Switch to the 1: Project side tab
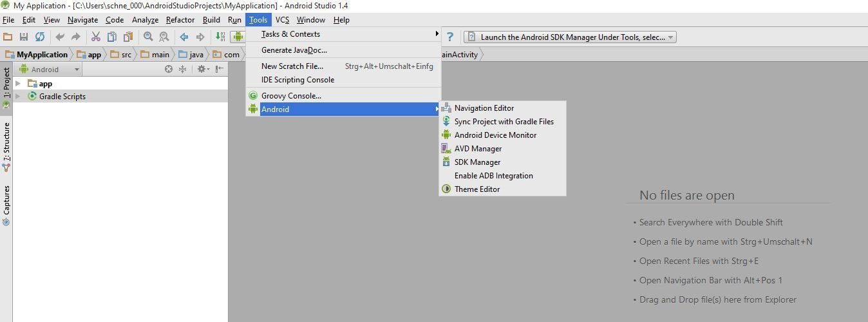 click(x=6, y=88)
